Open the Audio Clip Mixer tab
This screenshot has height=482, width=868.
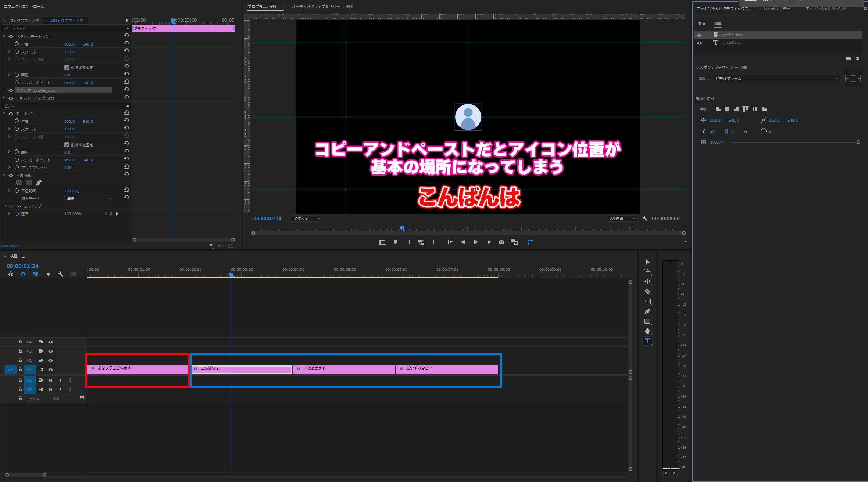(x=322, y=7)
